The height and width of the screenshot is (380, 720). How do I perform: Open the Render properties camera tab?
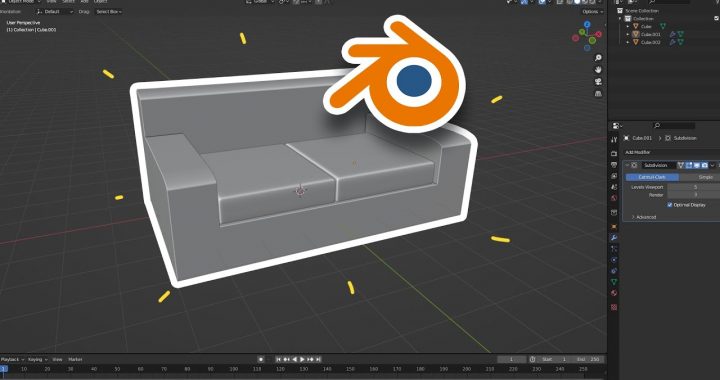tap(614, 153)
